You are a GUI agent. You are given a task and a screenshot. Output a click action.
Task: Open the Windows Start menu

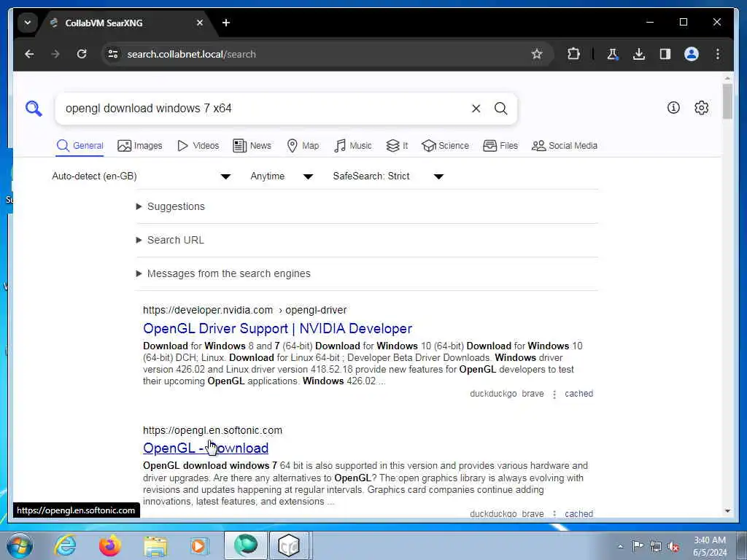(19, 545)
